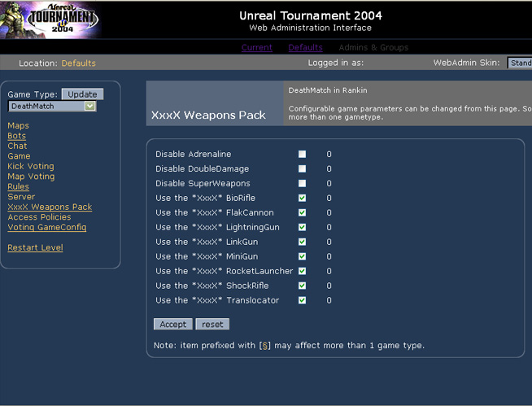The width and height of the screenshot is (532, 406).
Task: Uncheck the XxxX Translocator option
Action: tap(303, 301)
